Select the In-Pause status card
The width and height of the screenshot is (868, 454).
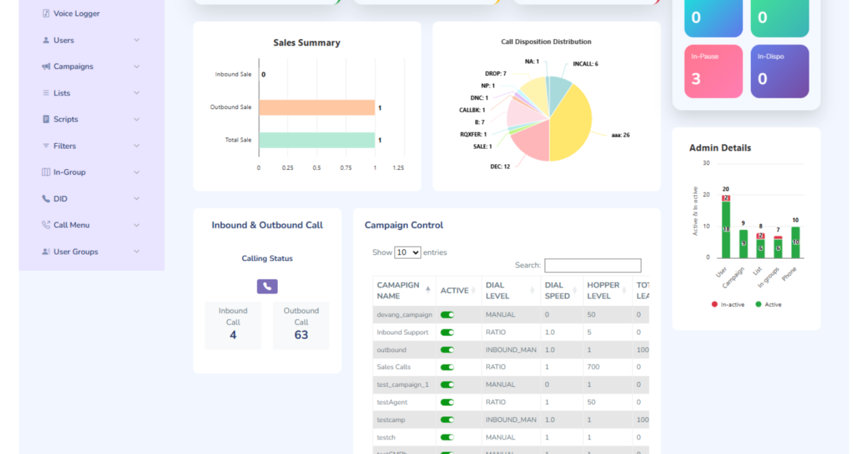(x=713, y=71)
